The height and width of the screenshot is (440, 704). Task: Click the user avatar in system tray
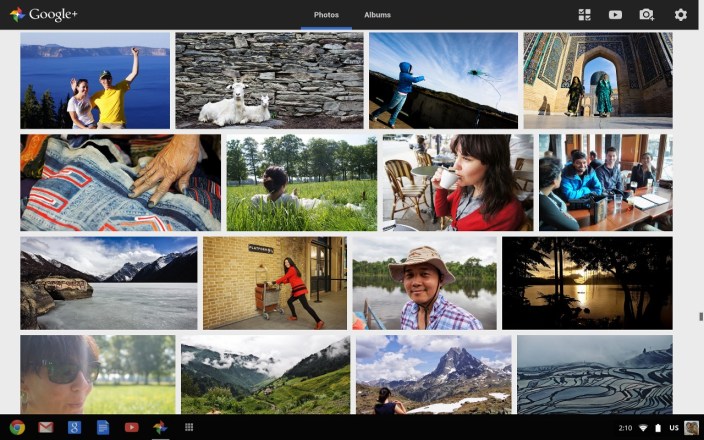point(690,428)
